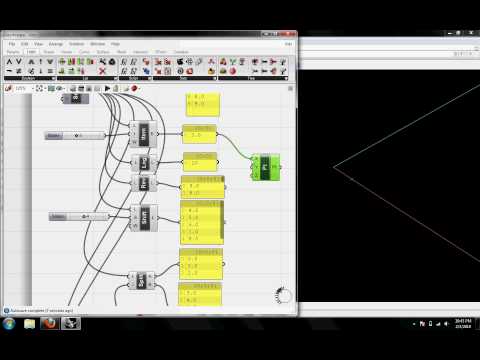Open the Windows Start menu
The height and width of the screenshot is (360, 480).
pyautogui.click(x=9, y=324)
